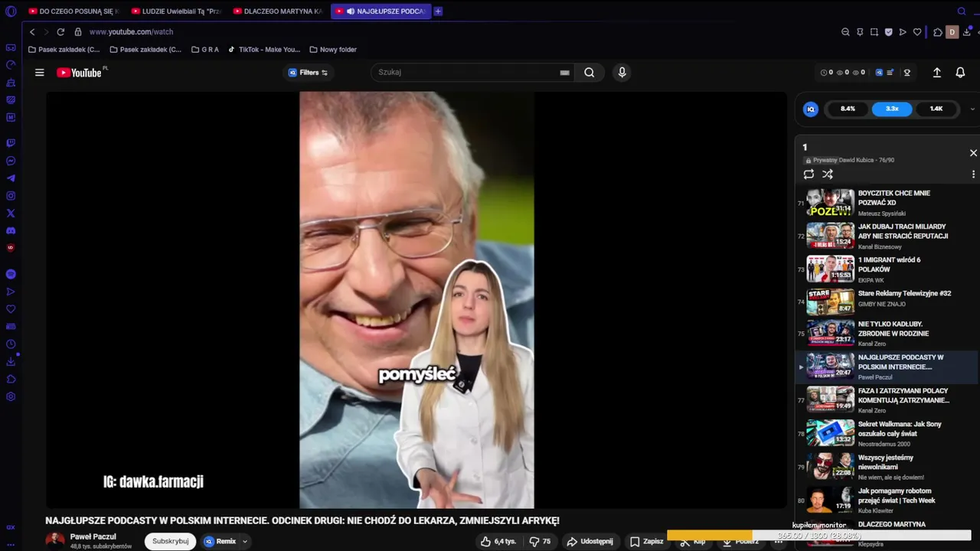Screen dimensions: 980x551
Task: Open the first Pasek zakładek bookmarks folder
Action: 64,50
